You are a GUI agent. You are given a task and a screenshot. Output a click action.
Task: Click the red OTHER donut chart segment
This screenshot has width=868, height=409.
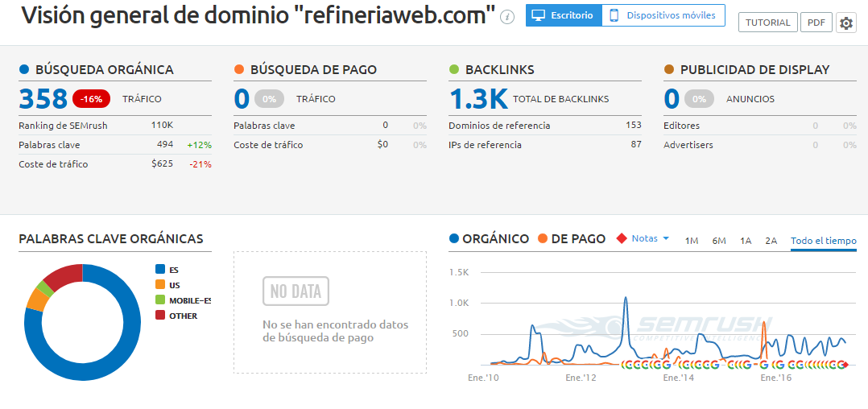(x=65, y=276)
